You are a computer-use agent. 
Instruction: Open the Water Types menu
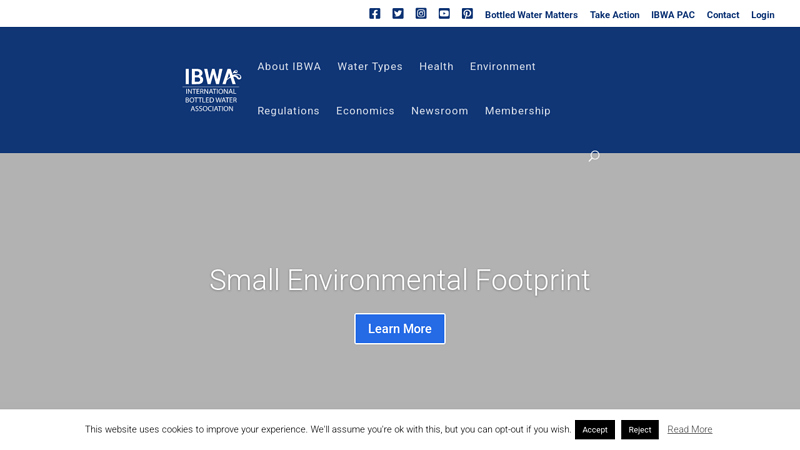click(370, 66)
